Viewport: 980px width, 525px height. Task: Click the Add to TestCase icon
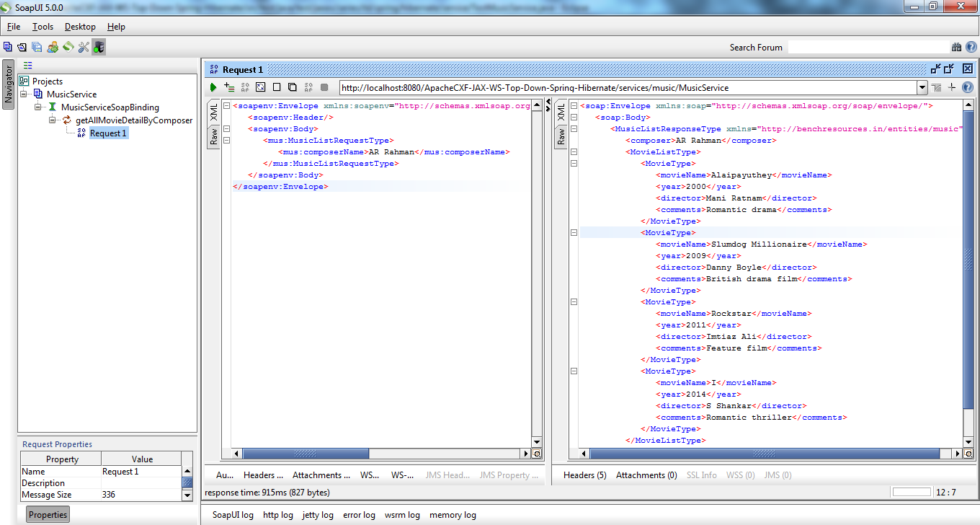pyautogui.click(x=228, y=87)
